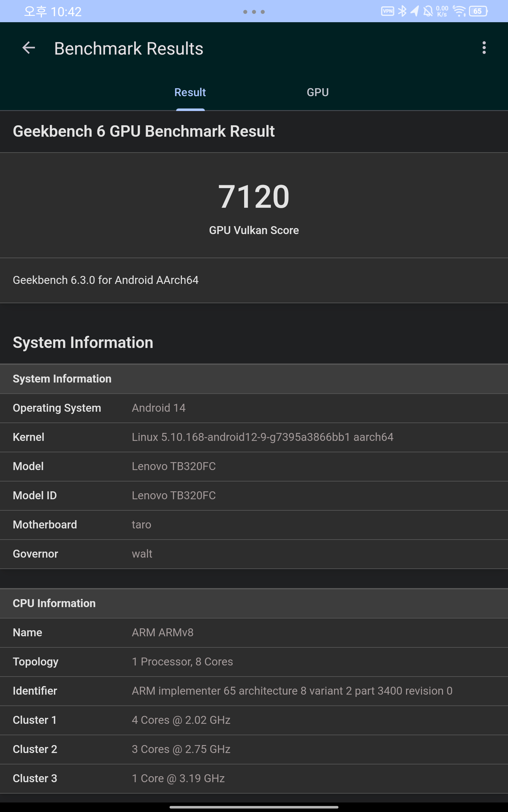Tap the Identifier label
The image size is (508, 812).
point(35,691)
